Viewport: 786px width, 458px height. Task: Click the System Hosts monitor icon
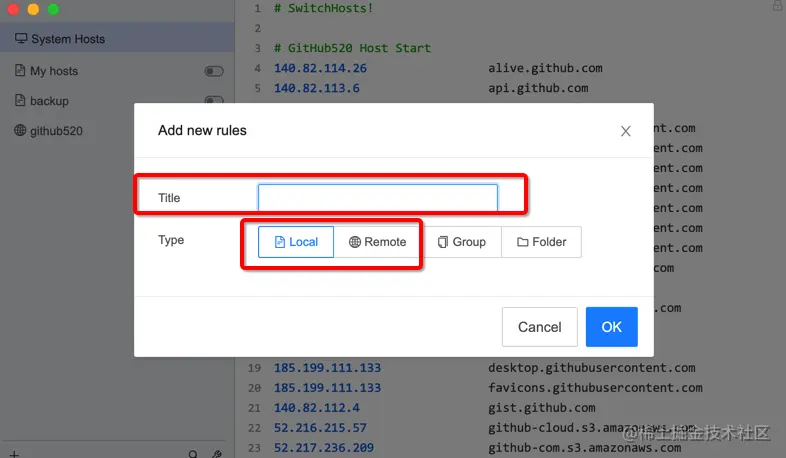coord(21,38)
